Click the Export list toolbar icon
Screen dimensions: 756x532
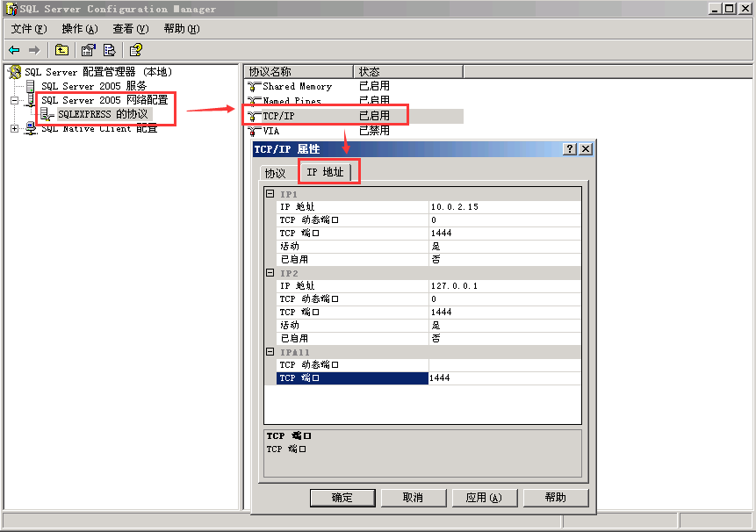tap(110, 50)
